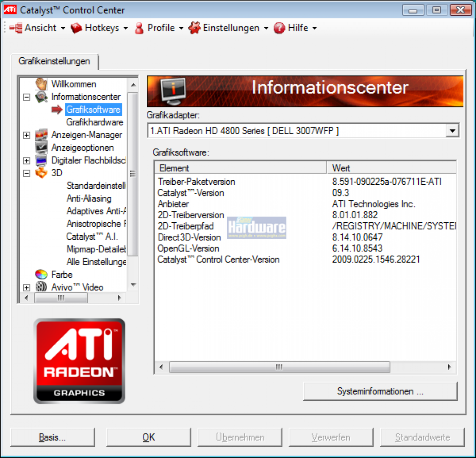Click the Informationscenter tree icon
476x458 pixels.
(x=41, y=97)
